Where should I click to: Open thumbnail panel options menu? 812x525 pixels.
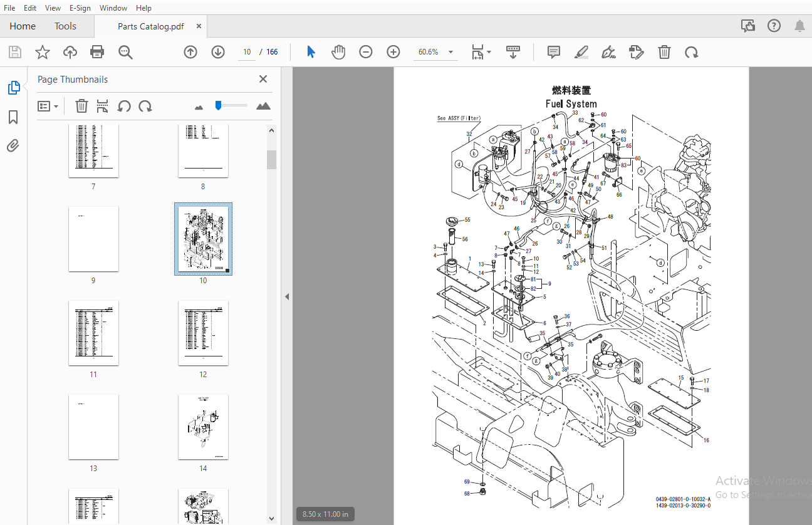coord(48,107)
